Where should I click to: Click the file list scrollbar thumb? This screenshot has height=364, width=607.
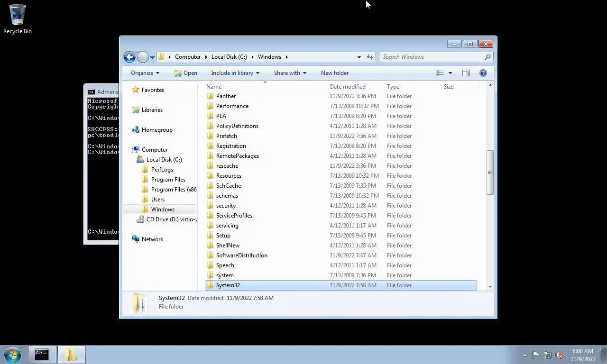tap(490, 173)
